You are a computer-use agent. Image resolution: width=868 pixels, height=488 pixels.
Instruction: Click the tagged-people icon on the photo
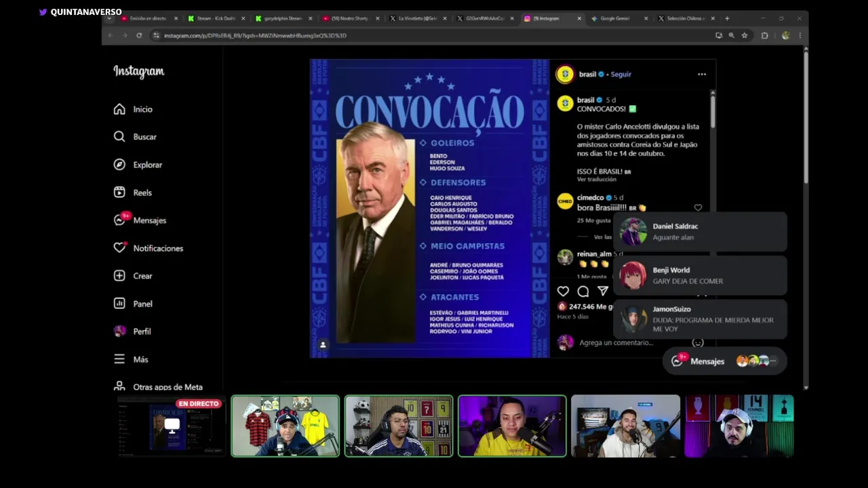[323, 345]
